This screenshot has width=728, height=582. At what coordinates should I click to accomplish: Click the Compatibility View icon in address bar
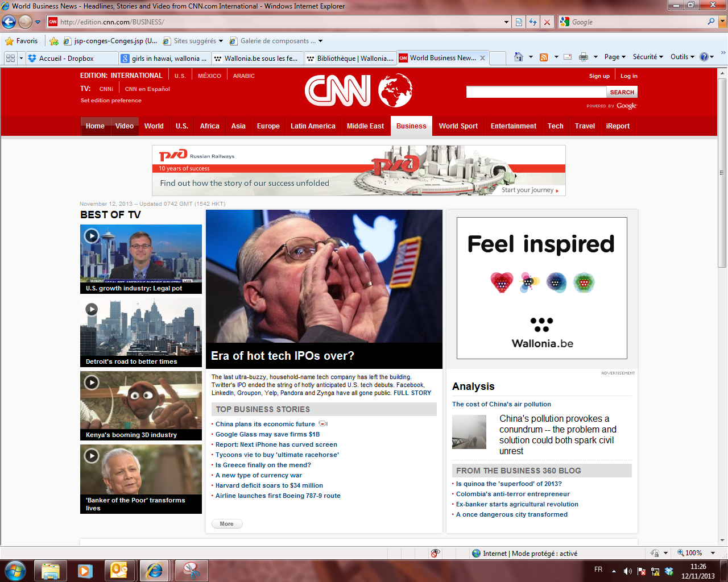[519, 22]
